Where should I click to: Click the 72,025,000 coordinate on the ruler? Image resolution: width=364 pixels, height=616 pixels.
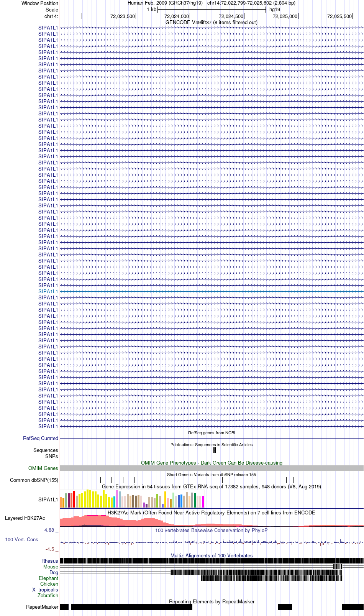click(x=285, y=16)
